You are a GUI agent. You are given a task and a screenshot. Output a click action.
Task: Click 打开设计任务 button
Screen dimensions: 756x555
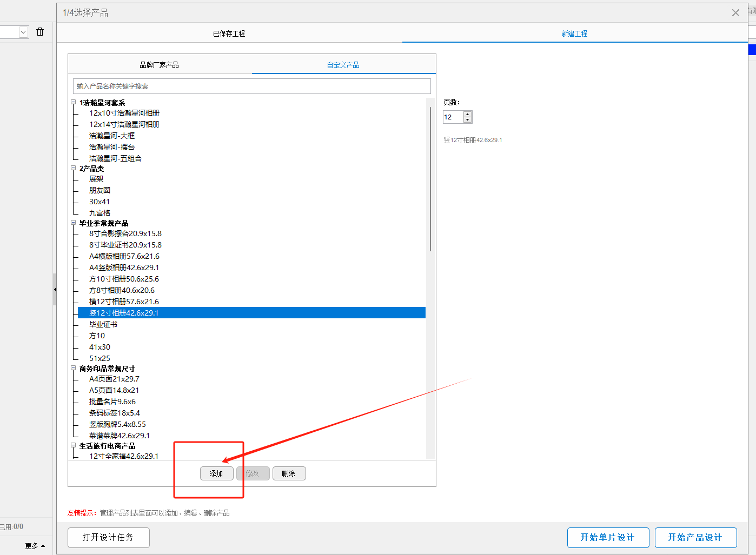(x=108, y=537)
